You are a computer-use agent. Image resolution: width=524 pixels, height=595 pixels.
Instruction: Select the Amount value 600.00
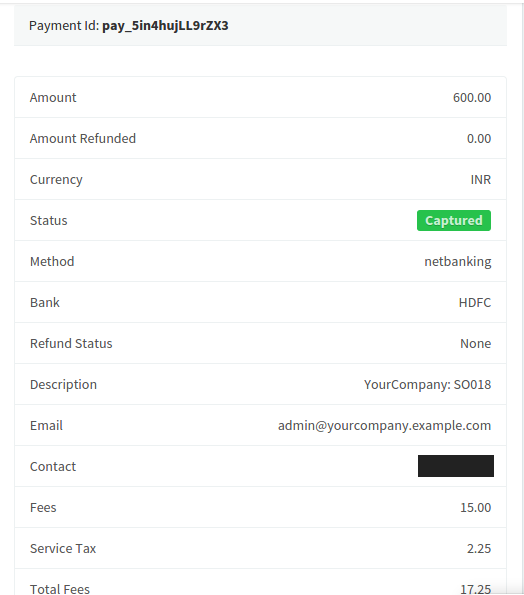(x=472, y=98)
